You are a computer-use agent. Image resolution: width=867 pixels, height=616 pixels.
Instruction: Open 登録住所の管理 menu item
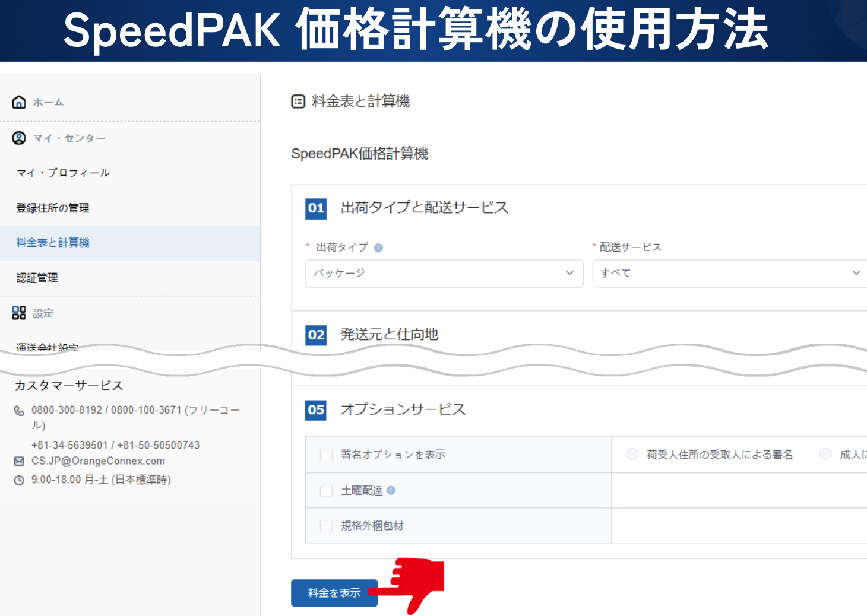pyautogui.click(x=52, y=208)
